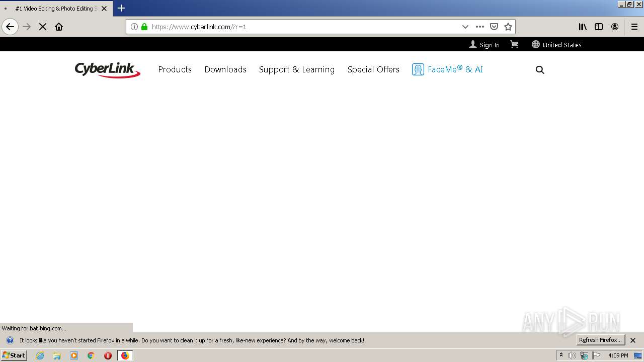Open the Downloads menu
Image resolution: width=644 pixels, height=362 pixels.
pos(225,69)
